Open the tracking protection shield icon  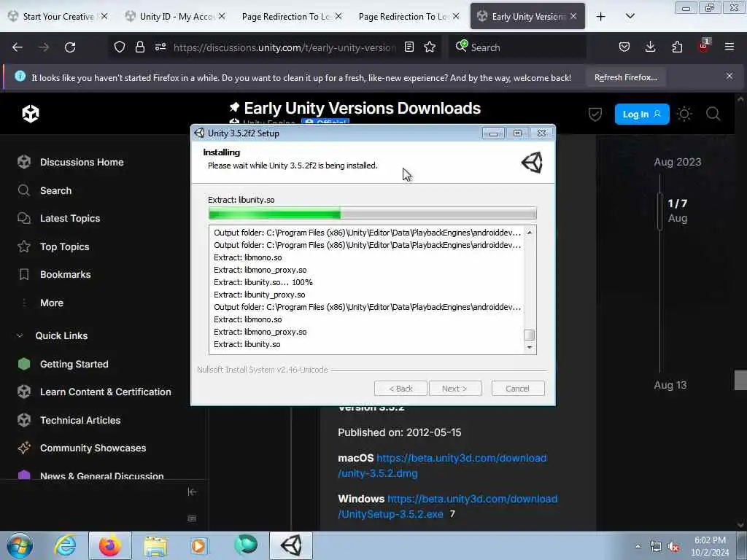[120, 47]
